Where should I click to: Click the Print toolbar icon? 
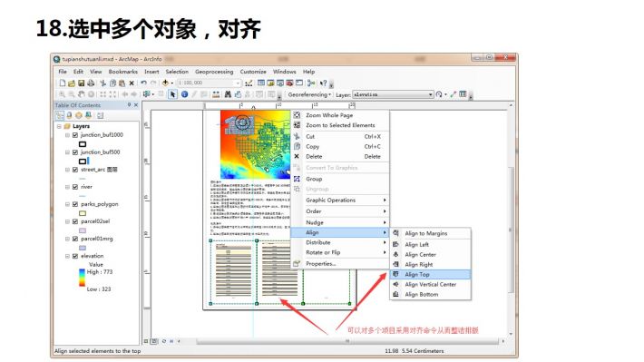(91, 83)
